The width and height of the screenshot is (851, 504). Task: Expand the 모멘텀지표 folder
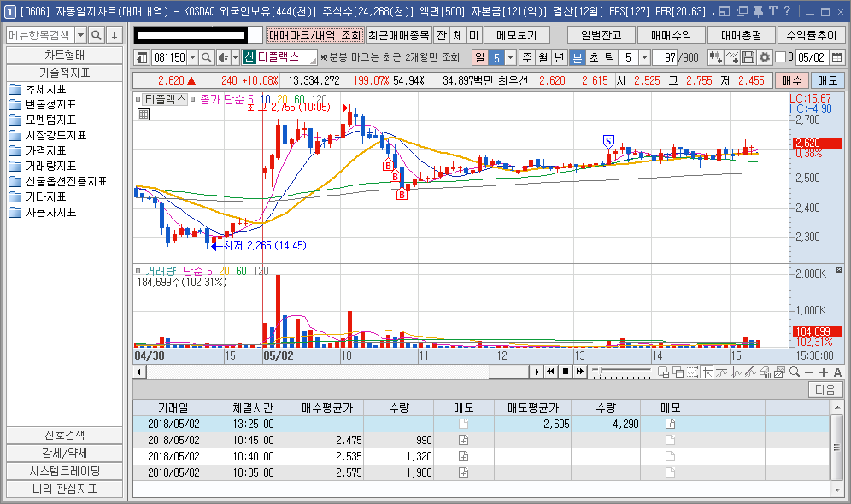point(43,120)
